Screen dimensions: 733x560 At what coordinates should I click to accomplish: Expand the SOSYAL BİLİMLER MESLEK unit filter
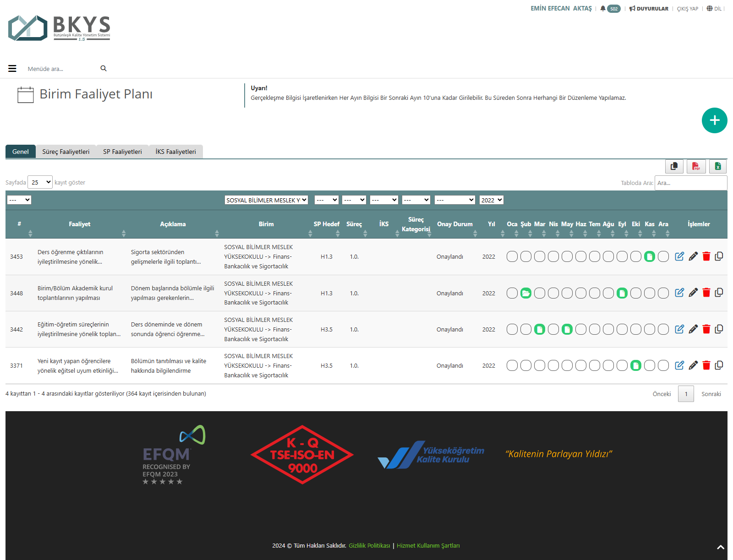(266, 200)
